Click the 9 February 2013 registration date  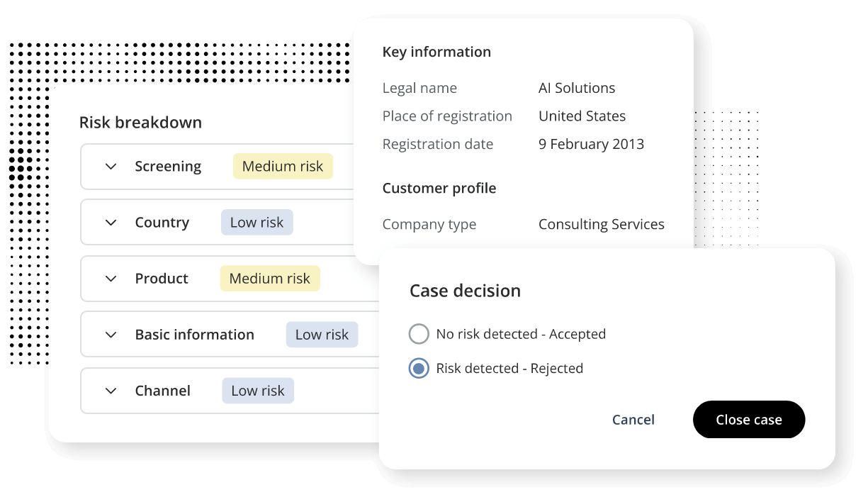[x=591, y=145]
